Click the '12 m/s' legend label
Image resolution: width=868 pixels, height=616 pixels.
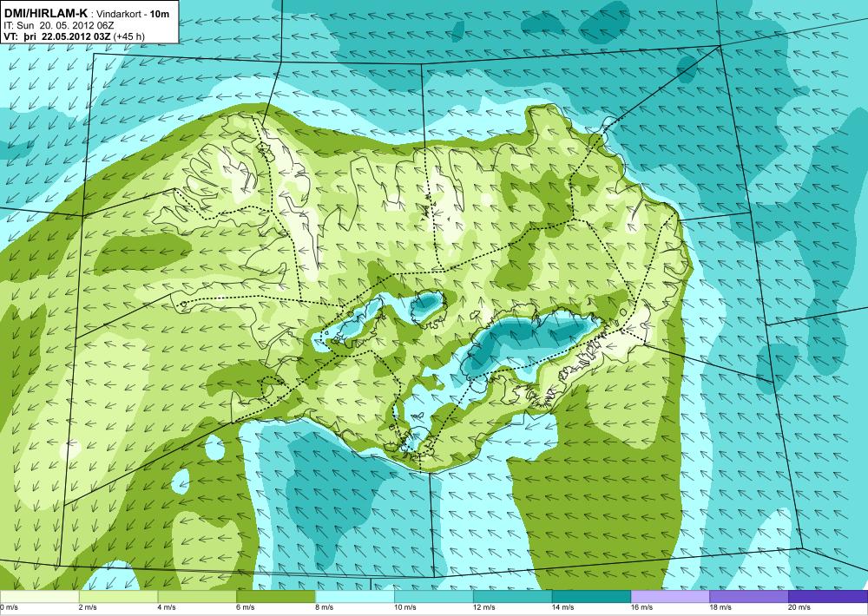pos(483,607)
